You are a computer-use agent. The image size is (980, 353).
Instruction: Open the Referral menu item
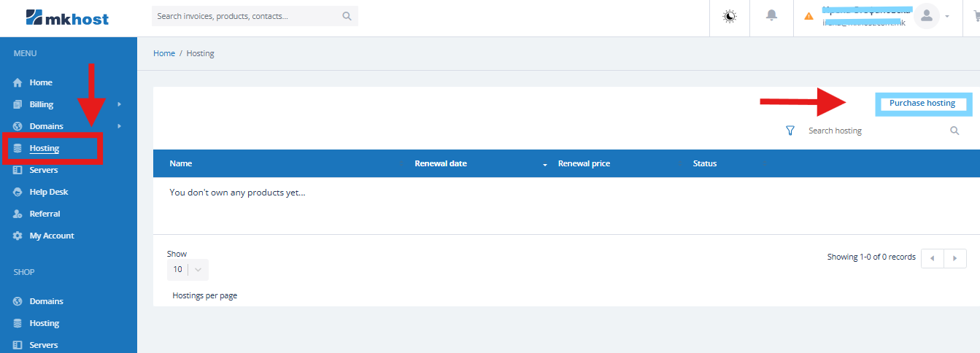(45, 214)
